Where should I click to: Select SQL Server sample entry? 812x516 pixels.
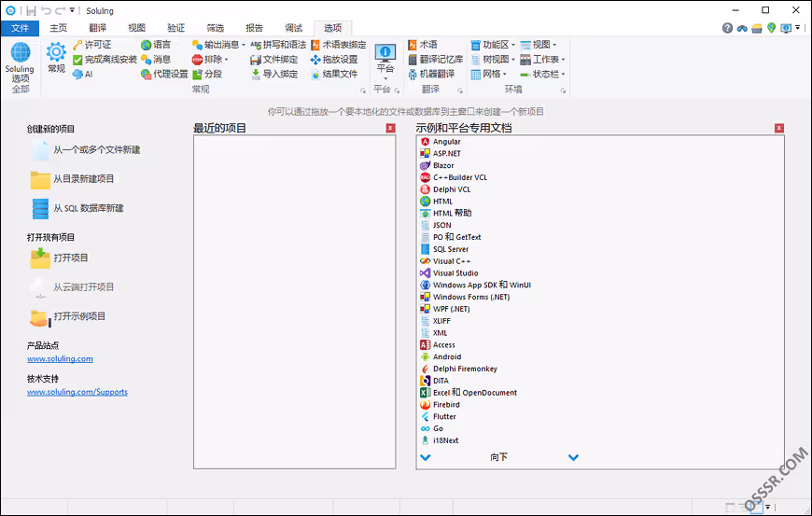444,249
